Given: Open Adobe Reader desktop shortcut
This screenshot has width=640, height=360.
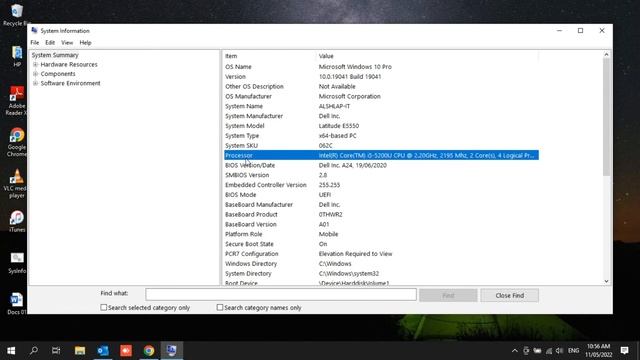Looking at the screenshot, I should tap(17, 101).
